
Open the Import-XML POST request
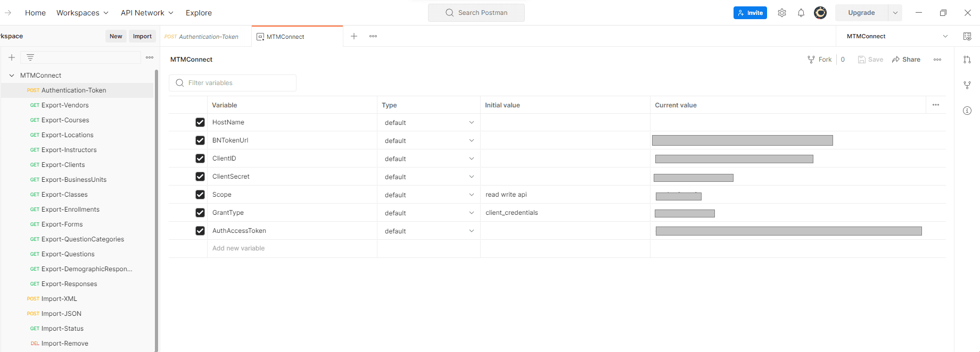pos(77,299)
